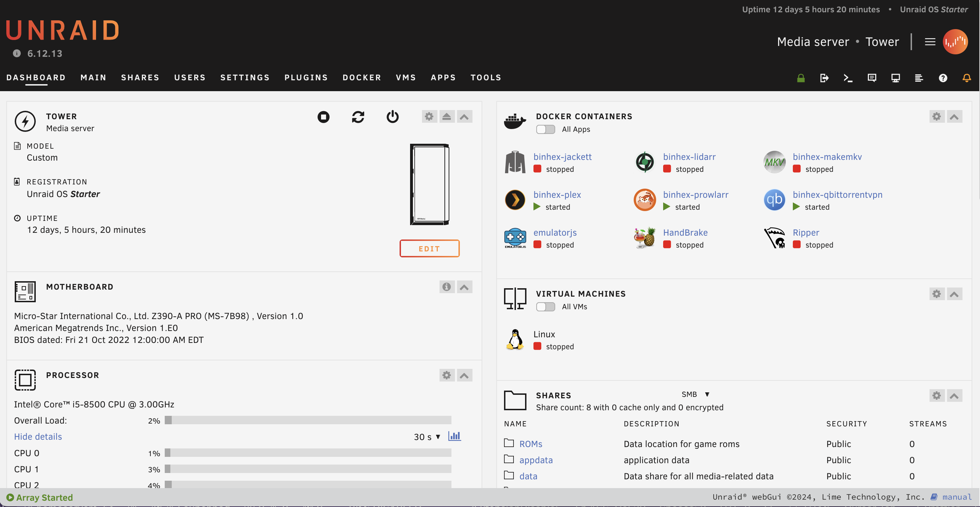Click Hide details link
The height and width of the screenshot is (507, 980).
click(x=38, y=437)
